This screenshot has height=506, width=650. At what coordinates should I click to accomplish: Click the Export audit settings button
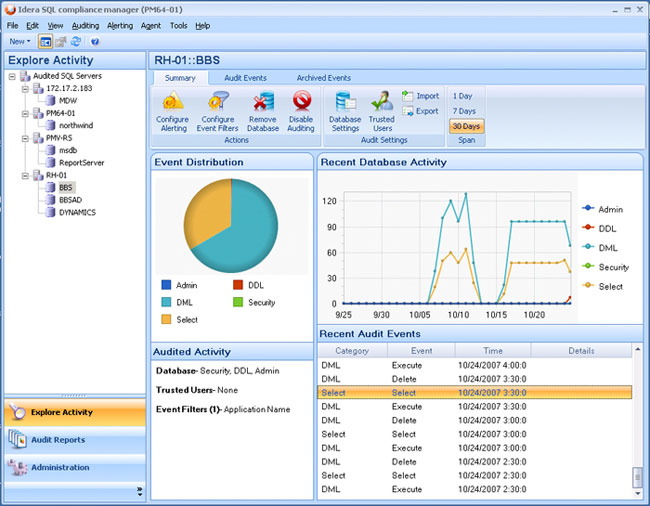(420, 111)
